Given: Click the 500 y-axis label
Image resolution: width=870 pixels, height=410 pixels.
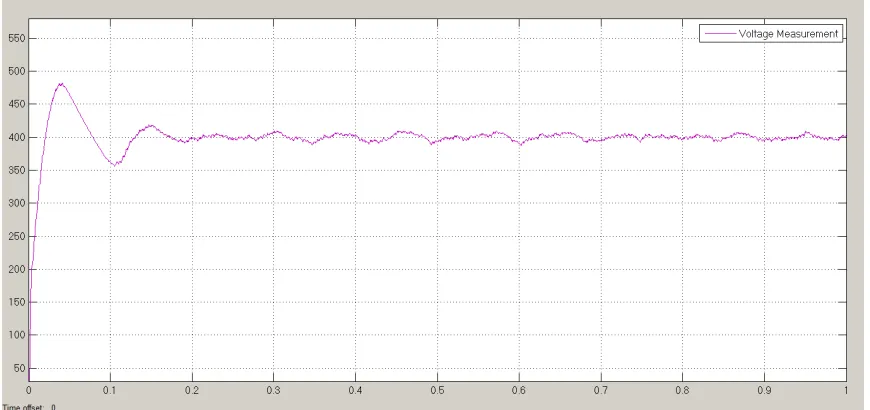Looking at the screenshot, I should (17, 72).
